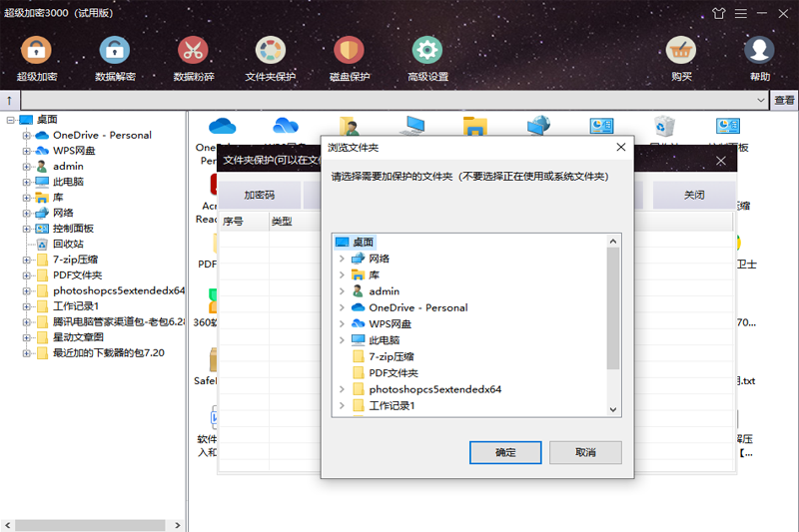This screenshot has width=799, height=532.
Task: Select PDF文件夹 in the browse dialog
Action: 393,372
